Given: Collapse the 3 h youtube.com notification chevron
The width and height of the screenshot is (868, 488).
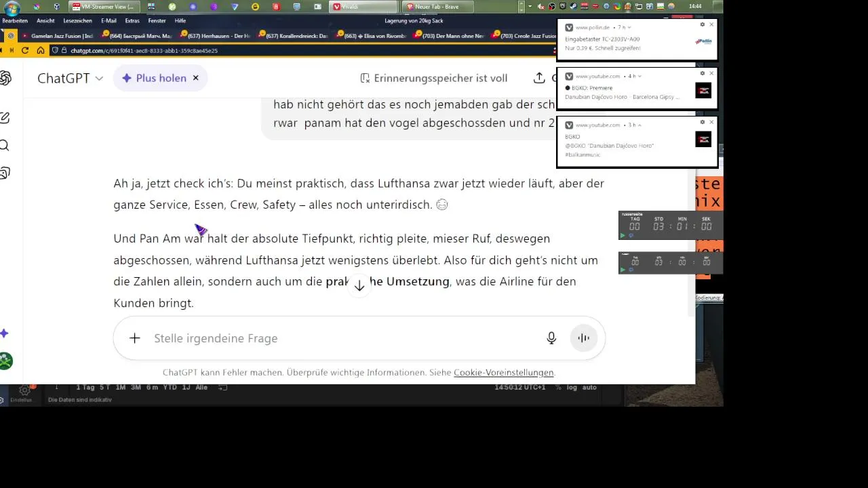Looking at the screenshot, I should click(x=639, y=125).
